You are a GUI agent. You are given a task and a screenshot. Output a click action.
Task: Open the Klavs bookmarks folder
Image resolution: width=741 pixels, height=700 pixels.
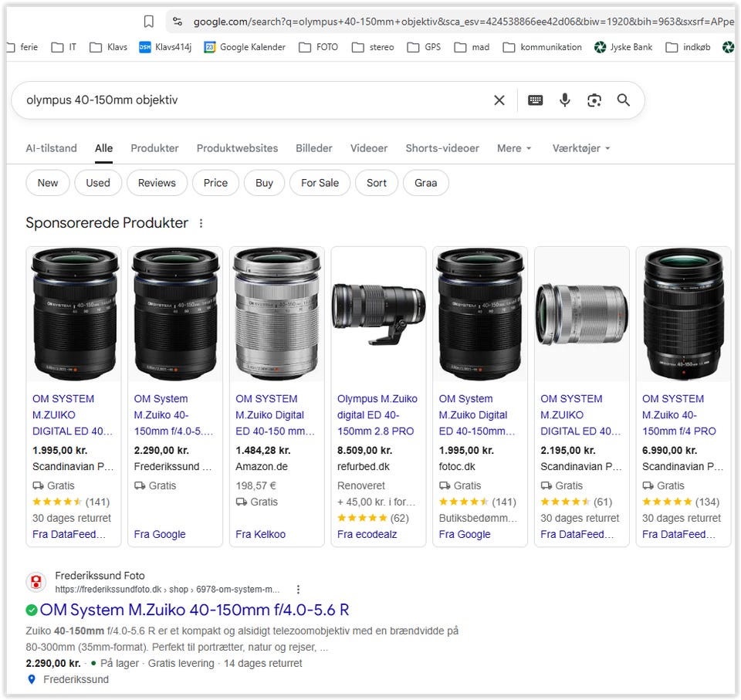point(109,47)
